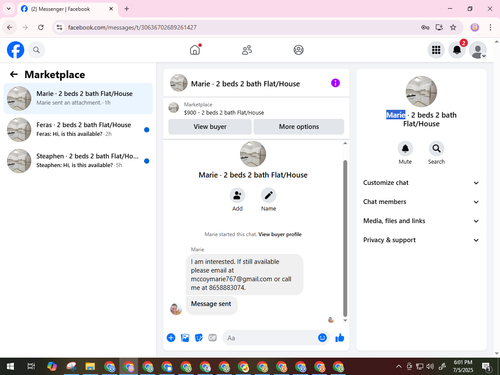Select the Messenger | Facebook tab

[x=67, y=9]
